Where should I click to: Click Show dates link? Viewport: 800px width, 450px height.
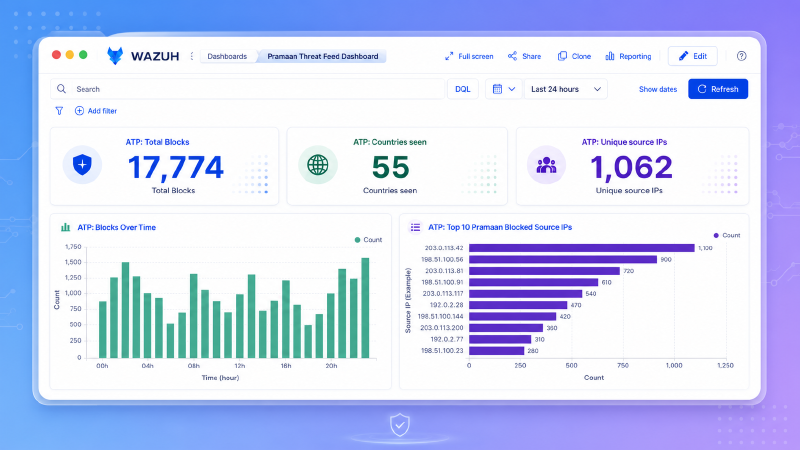(x=658, y=89)
